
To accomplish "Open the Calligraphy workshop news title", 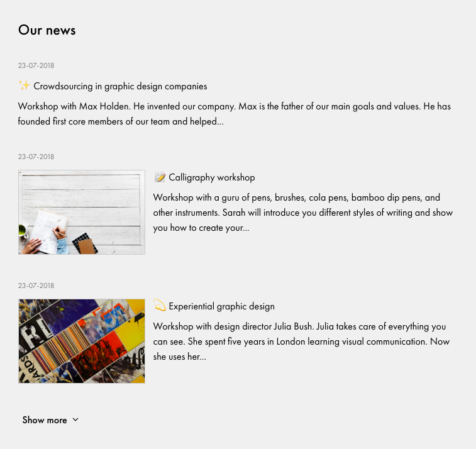I will (x=211, y=177).
